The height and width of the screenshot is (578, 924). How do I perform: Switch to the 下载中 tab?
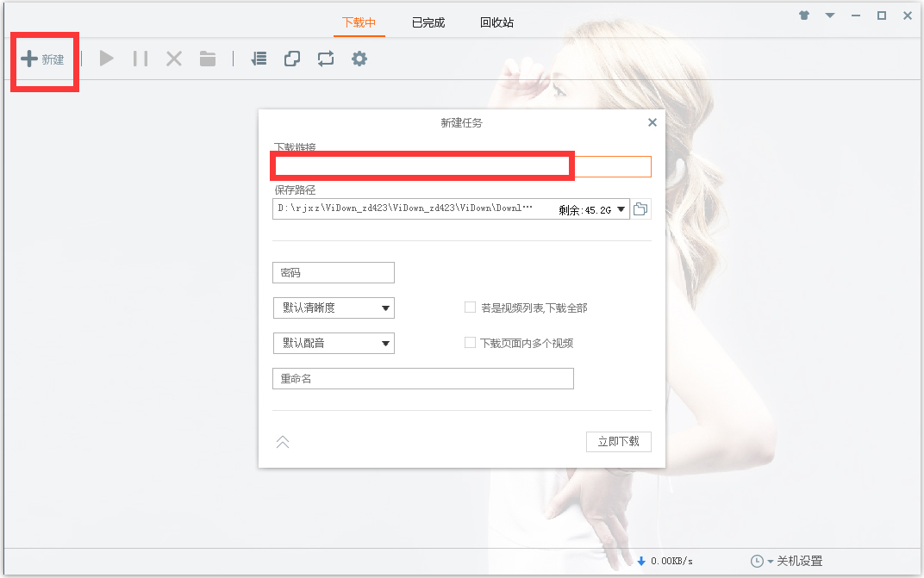[x=359, y=22]
